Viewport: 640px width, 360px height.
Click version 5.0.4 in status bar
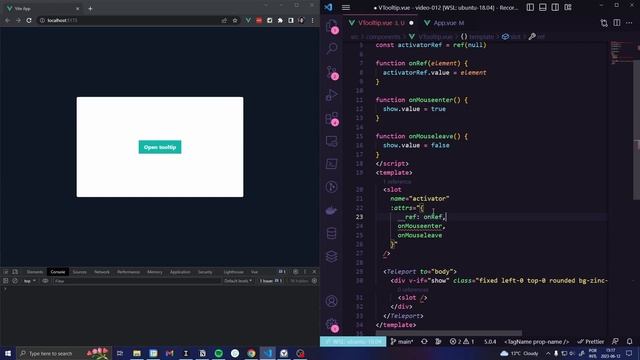click(490, 342)
